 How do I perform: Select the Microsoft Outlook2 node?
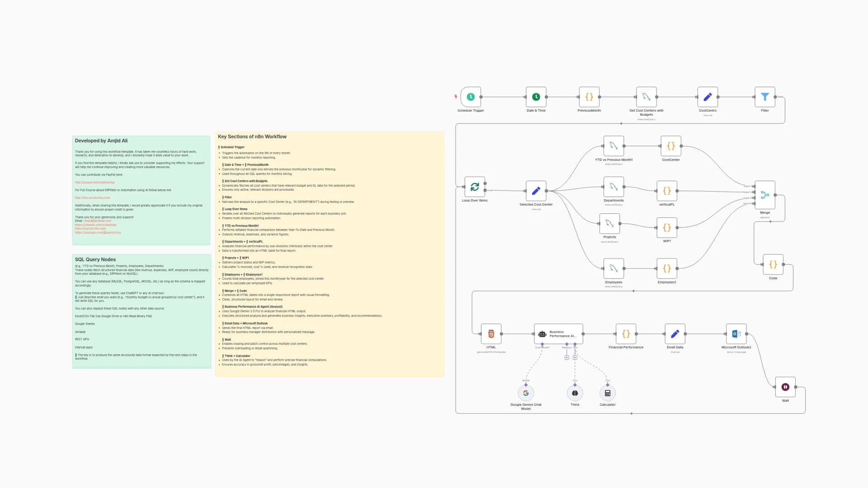[736, 334]
